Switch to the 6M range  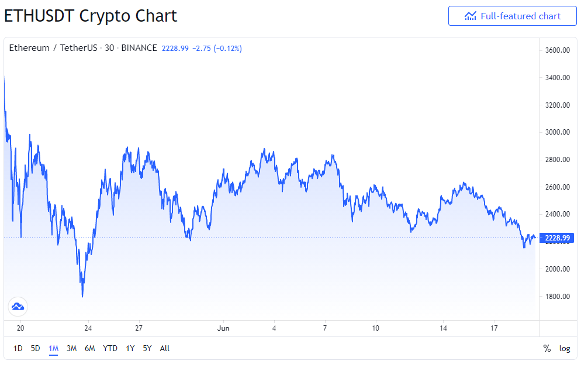tap(89, 348)
